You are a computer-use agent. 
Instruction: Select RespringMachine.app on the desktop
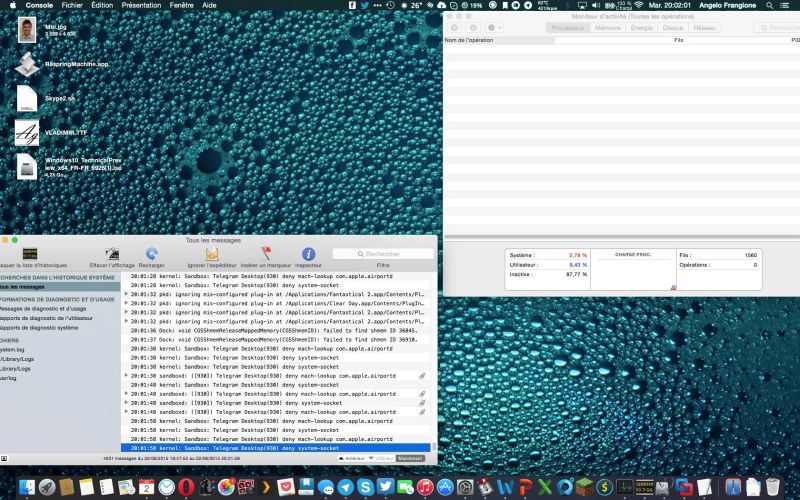[x=27, y=64]
